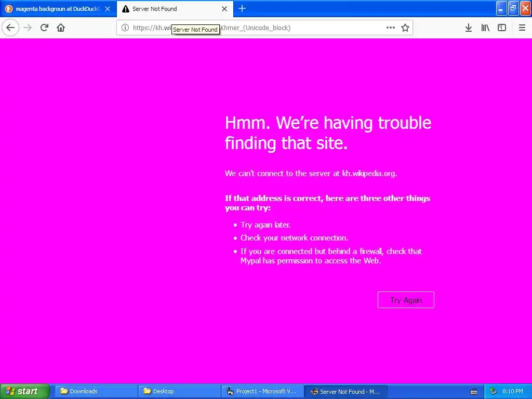Viewport: 532px width, 399px height.
Task: Focus the address bar URL field
Action: [x=264, y=28]
